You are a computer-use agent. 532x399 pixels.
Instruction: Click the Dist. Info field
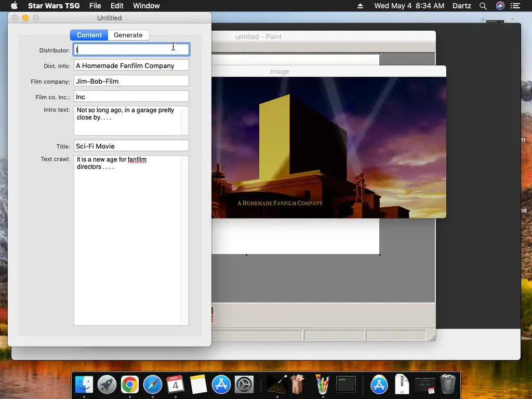pyautogui.click(x=131, y=65)
